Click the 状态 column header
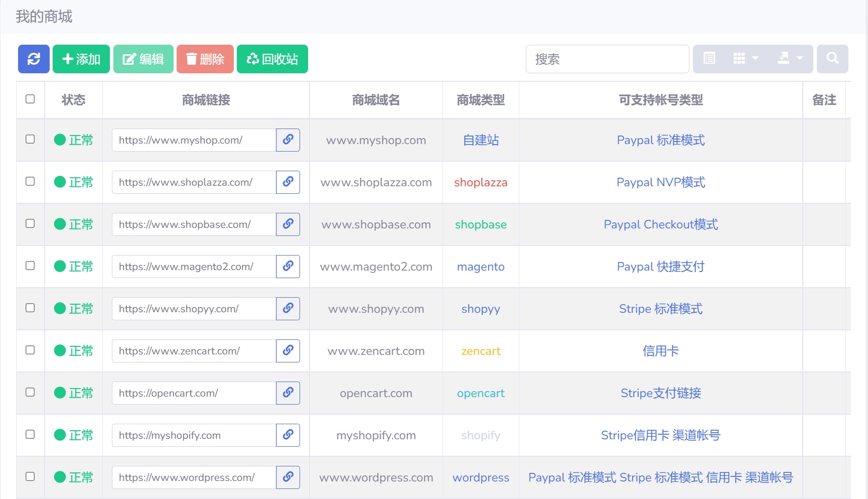Image resolution: width=868 pixels, height=499 pixels. click(73, 100)
